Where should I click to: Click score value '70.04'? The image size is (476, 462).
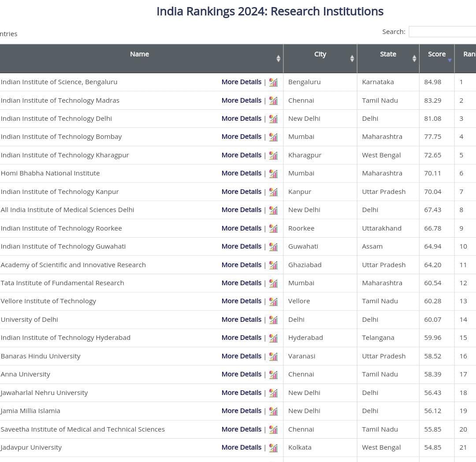click(x=433, y=192)
